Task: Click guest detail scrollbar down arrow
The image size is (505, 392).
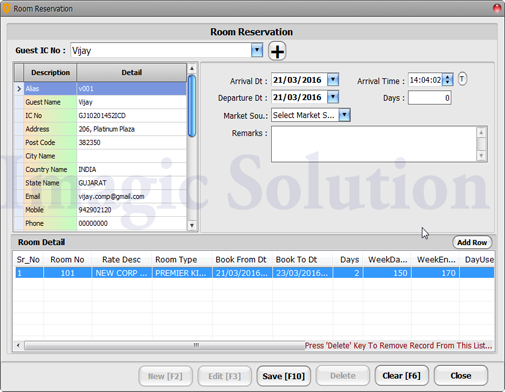Action: click(x=192, y=225)
